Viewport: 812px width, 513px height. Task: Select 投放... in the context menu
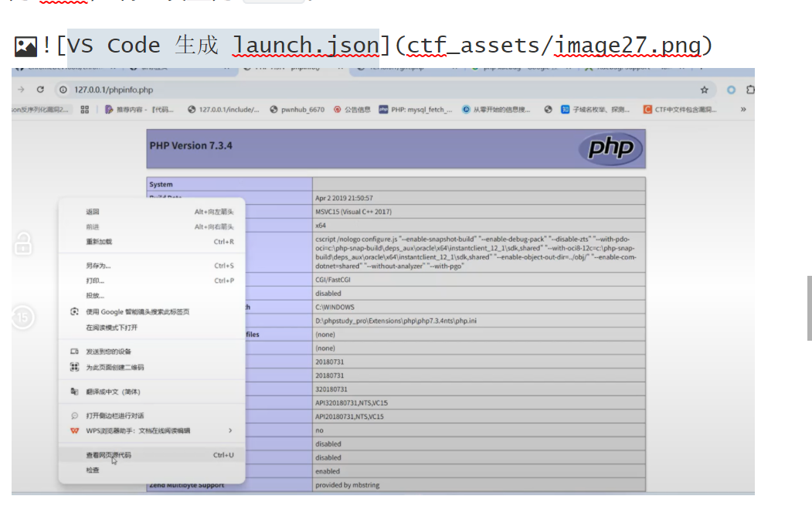click(151, 296)
